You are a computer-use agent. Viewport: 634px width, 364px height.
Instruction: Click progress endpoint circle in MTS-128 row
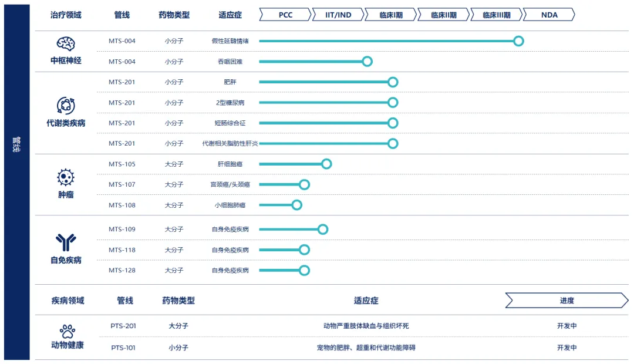coord(305,270)
